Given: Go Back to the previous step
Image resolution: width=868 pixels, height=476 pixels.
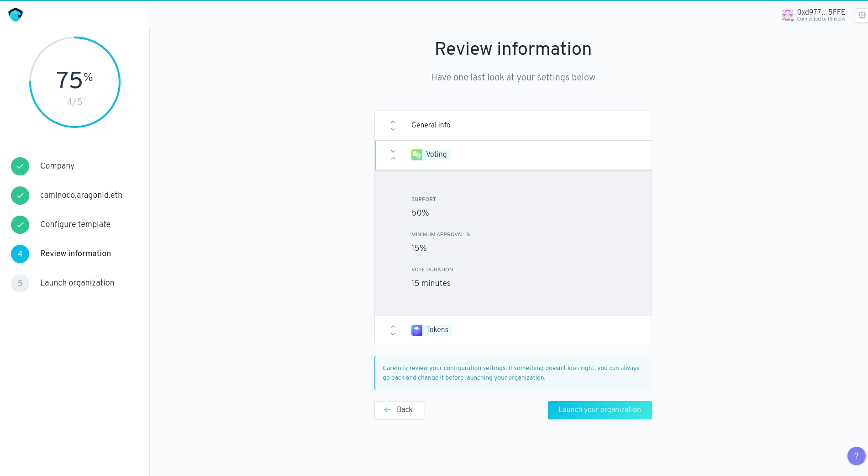Looking at the screenshot, I should coord(399,410).
